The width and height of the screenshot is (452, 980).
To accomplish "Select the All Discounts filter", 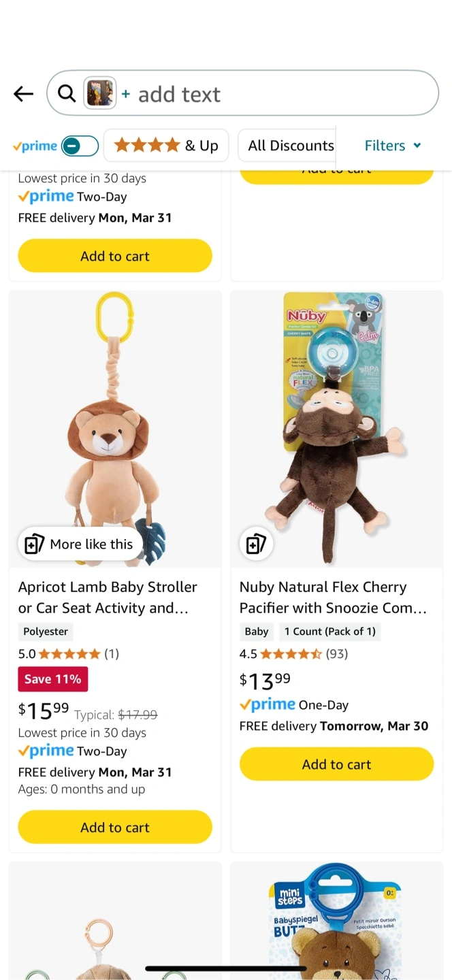I will 291,146.
